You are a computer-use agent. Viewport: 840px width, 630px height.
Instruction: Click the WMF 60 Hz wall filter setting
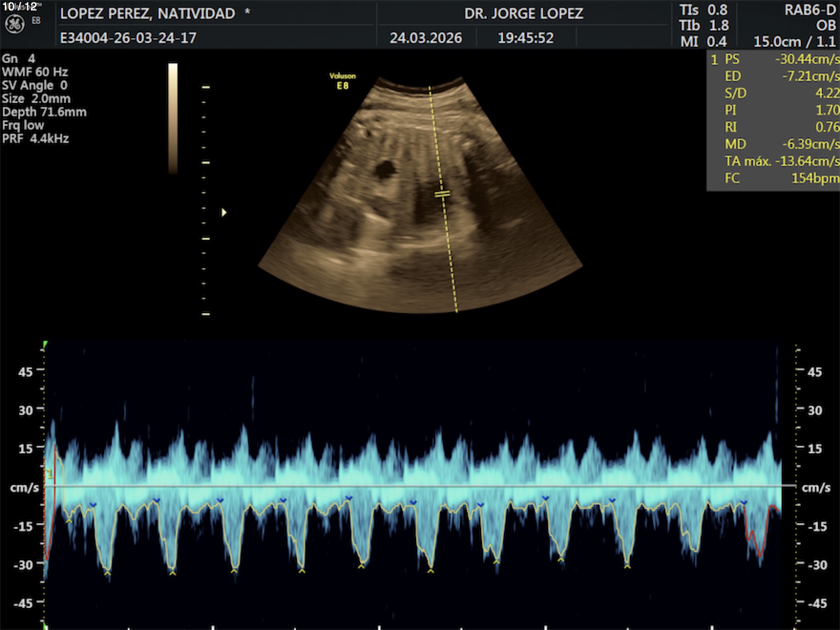click(35, 72)
